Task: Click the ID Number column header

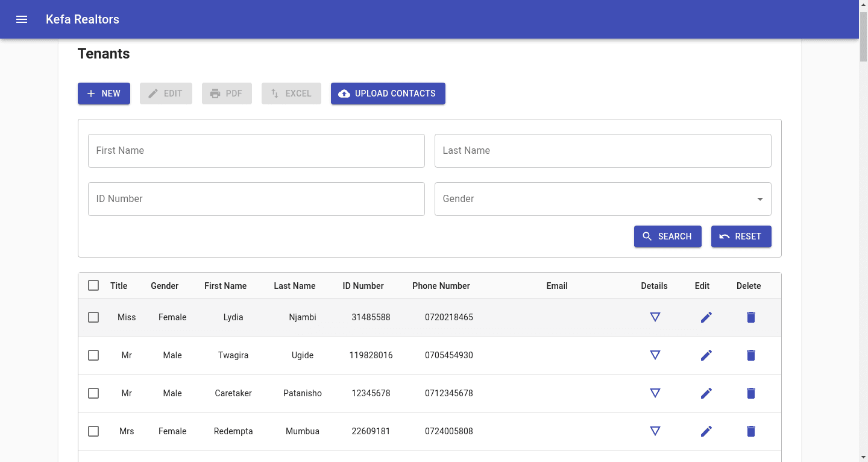Action: pyautogui.click(x=363, y=286)
